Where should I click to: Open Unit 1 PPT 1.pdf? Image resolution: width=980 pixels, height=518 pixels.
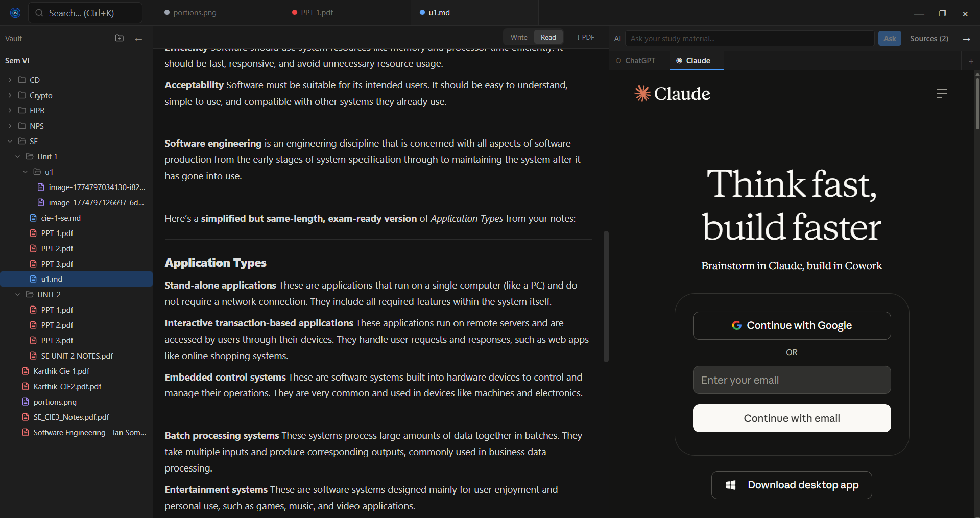(x=77, y=233)
